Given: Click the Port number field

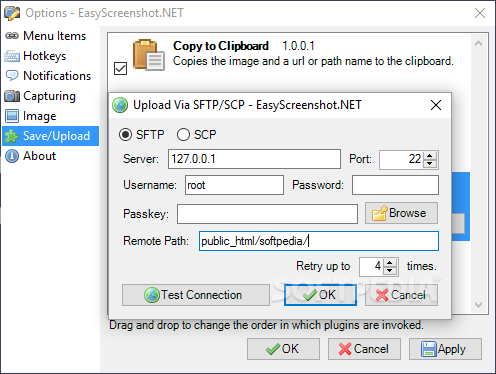Looking at the screenshot, I should 401,160.
